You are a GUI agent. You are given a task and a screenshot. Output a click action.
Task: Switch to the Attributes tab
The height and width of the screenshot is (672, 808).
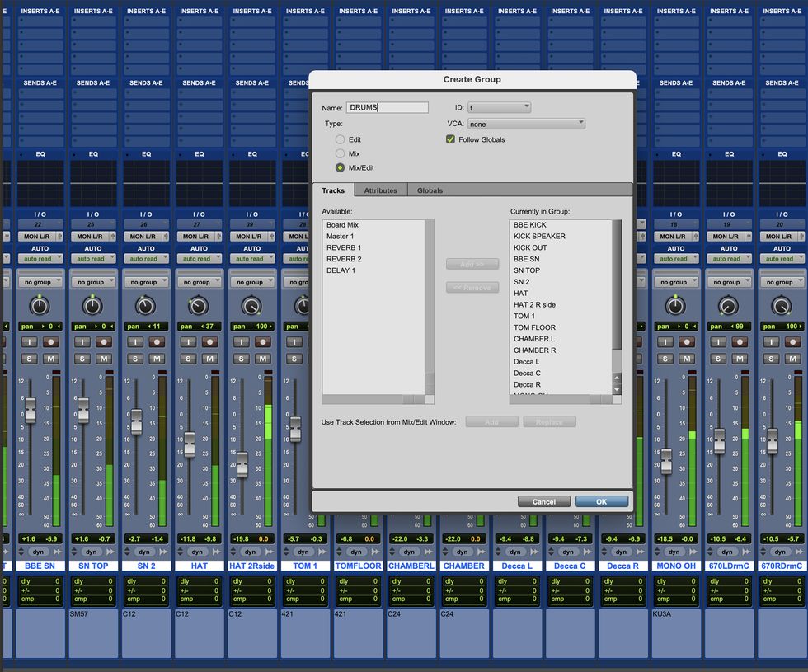pyautogui.click(x=381, y=190)
